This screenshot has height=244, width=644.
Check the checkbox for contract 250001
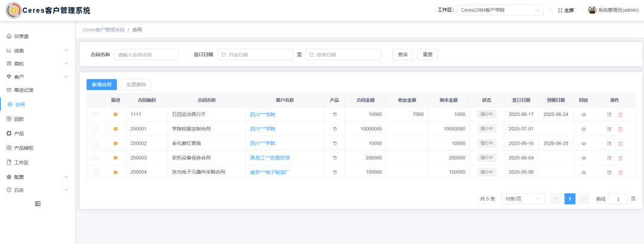[x=96, y=129]
